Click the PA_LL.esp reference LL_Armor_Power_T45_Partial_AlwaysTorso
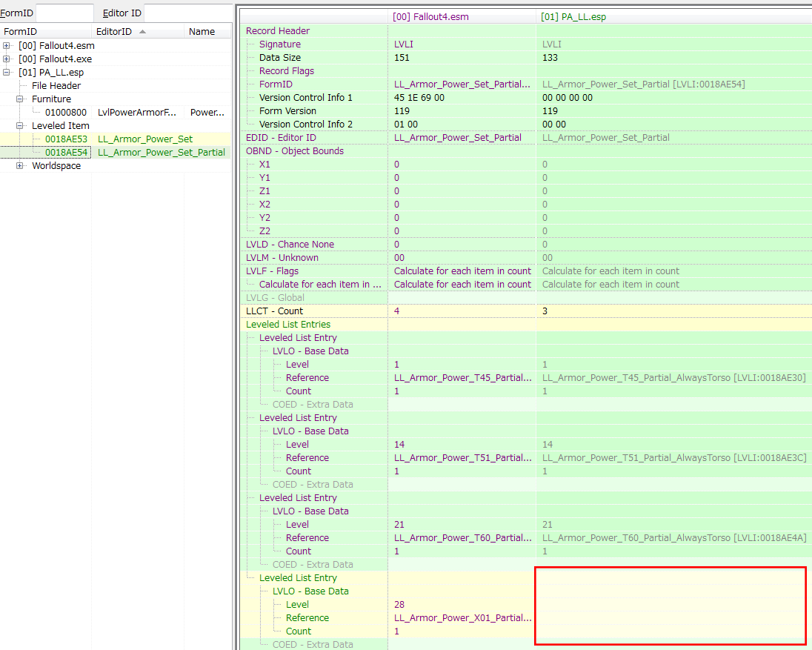This screenshot has width=812, height=650. [673, 378]
